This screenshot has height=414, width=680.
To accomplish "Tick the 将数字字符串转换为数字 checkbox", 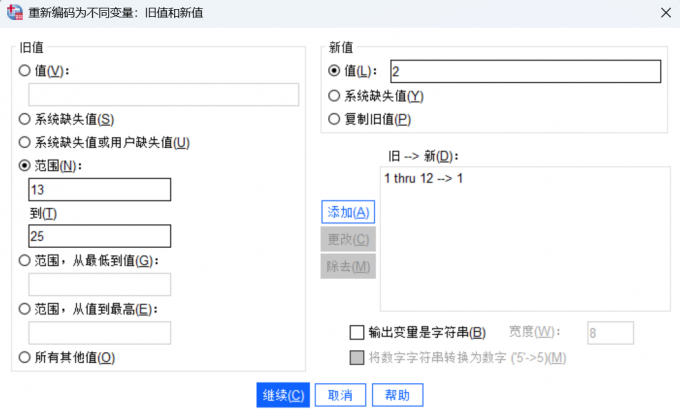I will tap(356, 358).
